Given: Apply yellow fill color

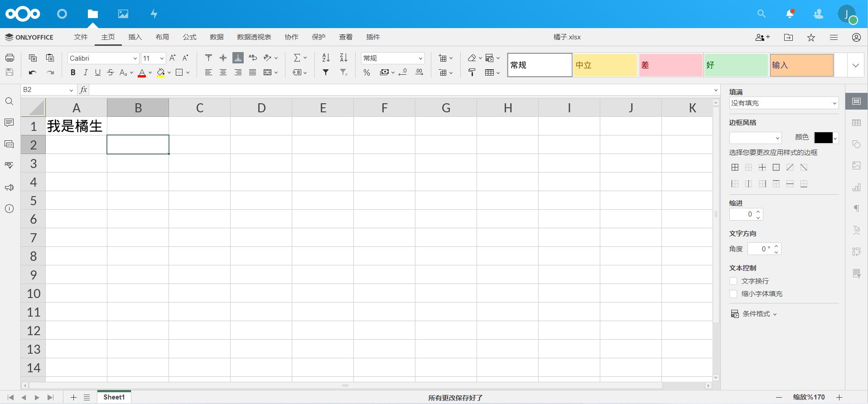Looking at the screenshot, I should pos(160,72).
